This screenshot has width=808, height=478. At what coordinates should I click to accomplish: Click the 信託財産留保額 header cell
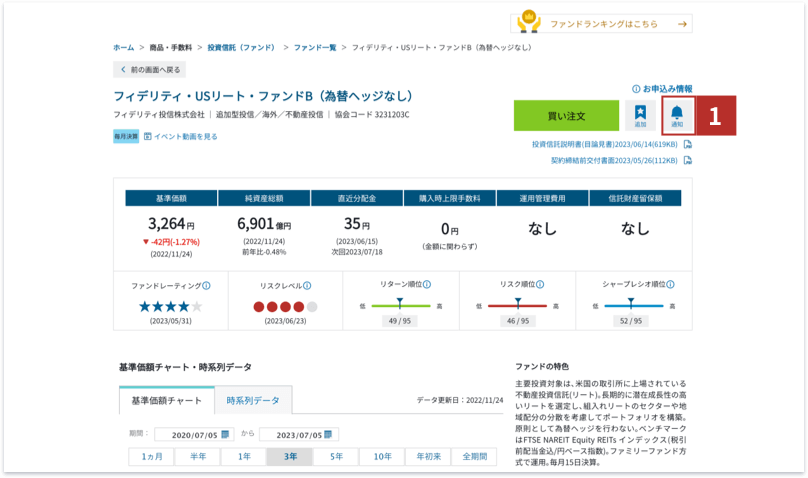click(635, 198)
